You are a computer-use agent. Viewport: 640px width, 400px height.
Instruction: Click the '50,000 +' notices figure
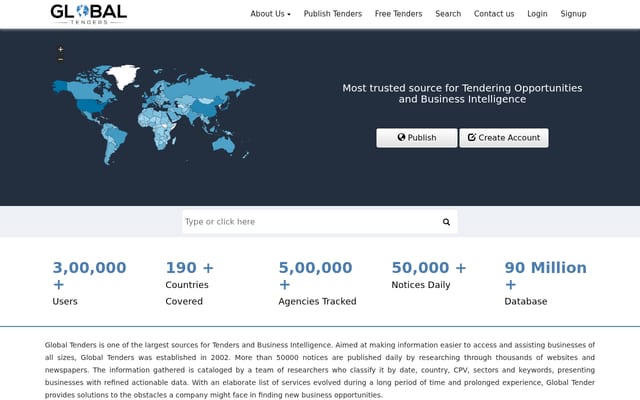point(429,268)
